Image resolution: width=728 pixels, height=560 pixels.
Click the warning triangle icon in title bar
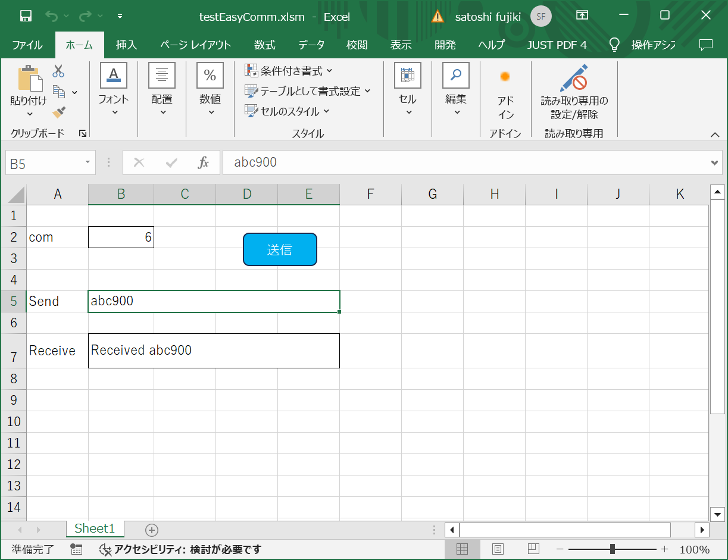tap(438, 16)
